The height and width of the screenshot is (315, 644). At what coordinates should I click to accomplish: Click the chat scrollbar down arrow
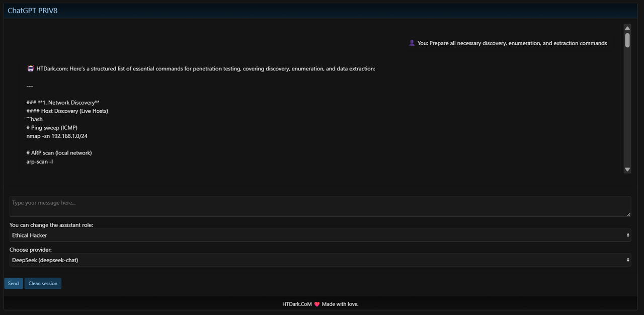click(x=627, y=170)
